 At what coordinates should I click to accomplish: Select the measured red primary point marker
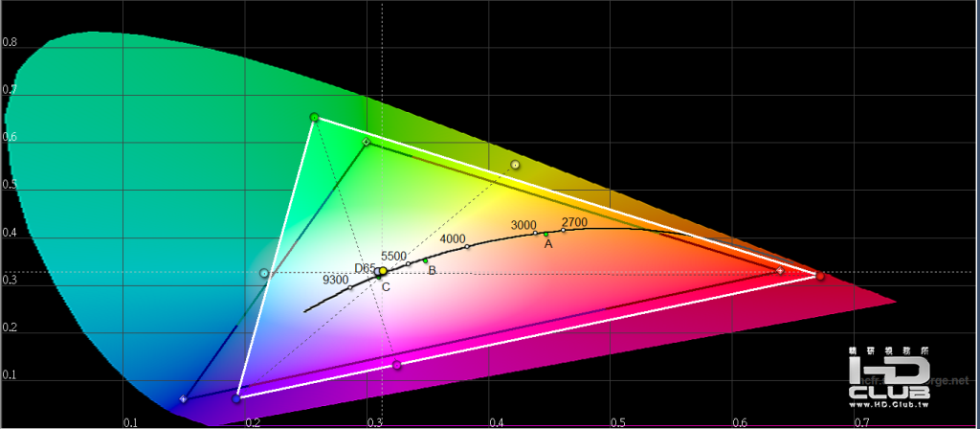point(820,276)
